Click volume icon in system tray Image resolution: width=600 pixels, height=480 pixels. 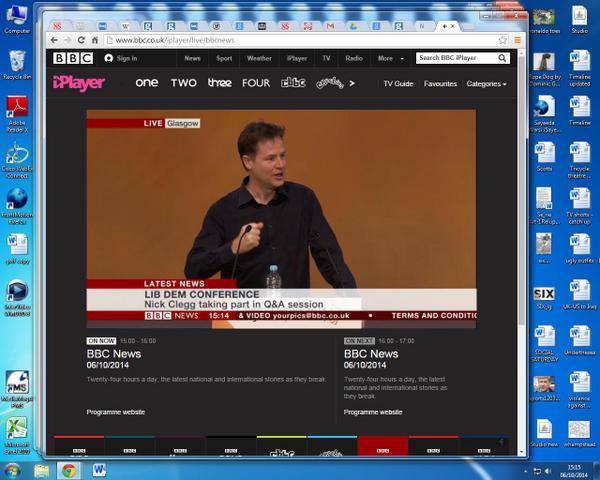pyautogui.click(x=548, y=471)
